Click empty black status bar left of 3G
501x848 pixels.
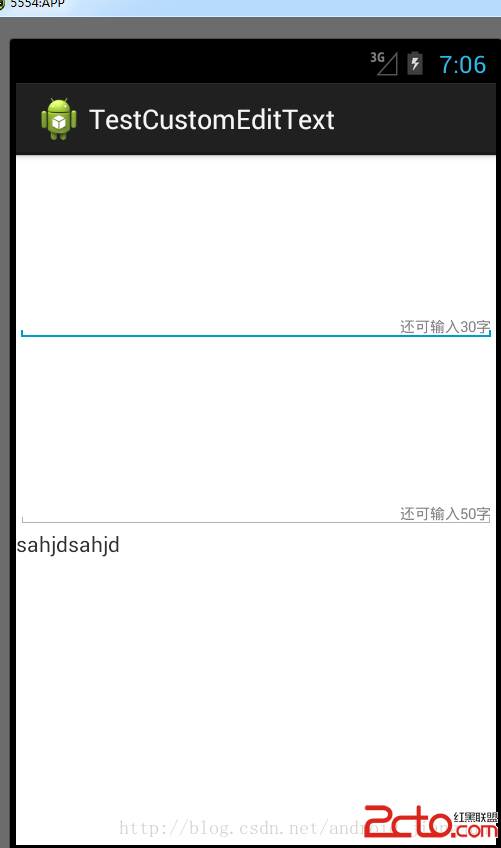(189, 62)
